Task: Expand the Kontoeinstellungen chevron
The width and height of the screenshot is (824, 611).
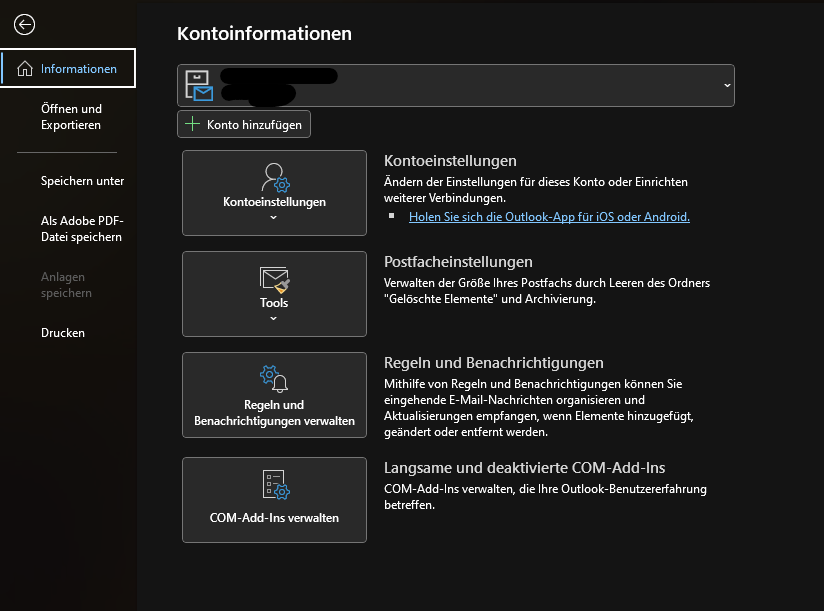Action: point(273,218)
